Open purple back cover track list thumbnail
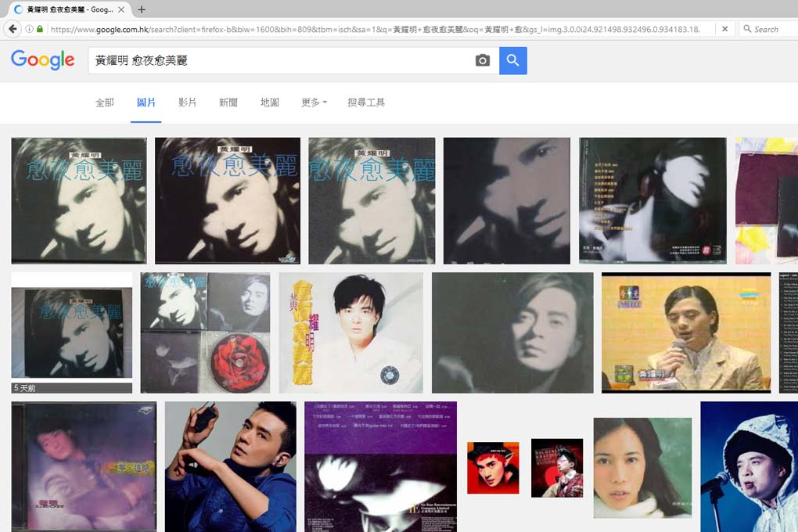Screen dimensions: 798x532 click(381, 466)
